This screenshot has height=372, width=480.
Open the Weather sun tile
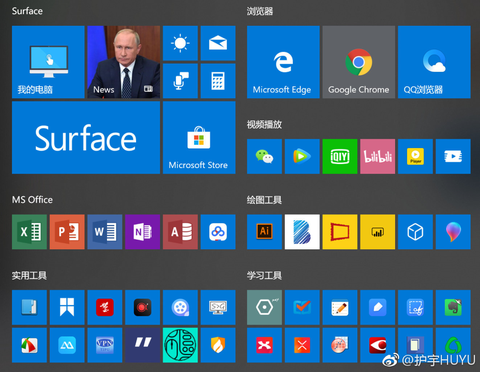click(x=180, y=43)
